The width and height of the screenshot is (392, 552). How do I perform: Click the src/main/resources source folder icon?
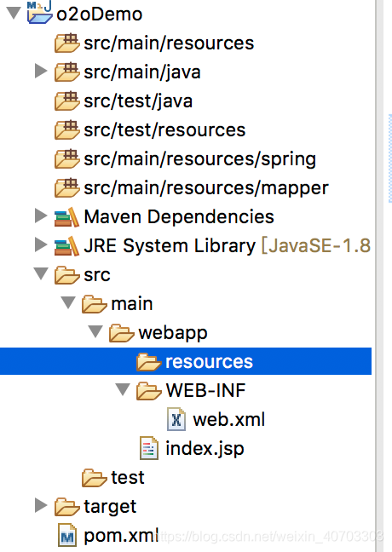click(x=67, y=43)
